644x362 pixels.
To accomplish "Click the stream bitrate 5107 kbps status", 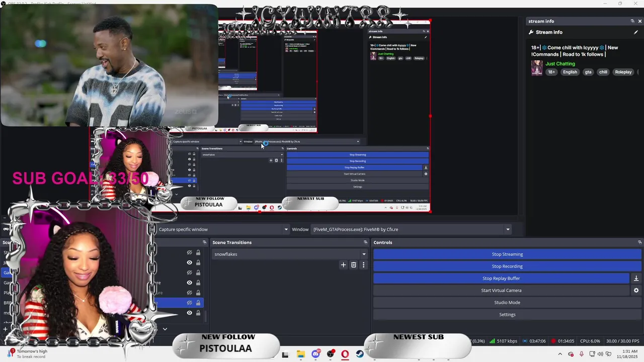I will (504, 341).
